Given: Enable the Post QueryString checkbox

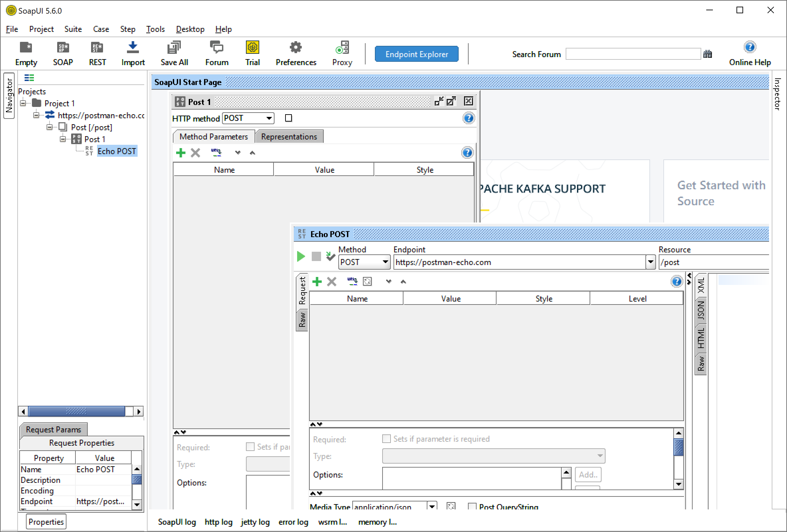Looking at the screenshot, I should pyautogui.click(x=472, y=506).
